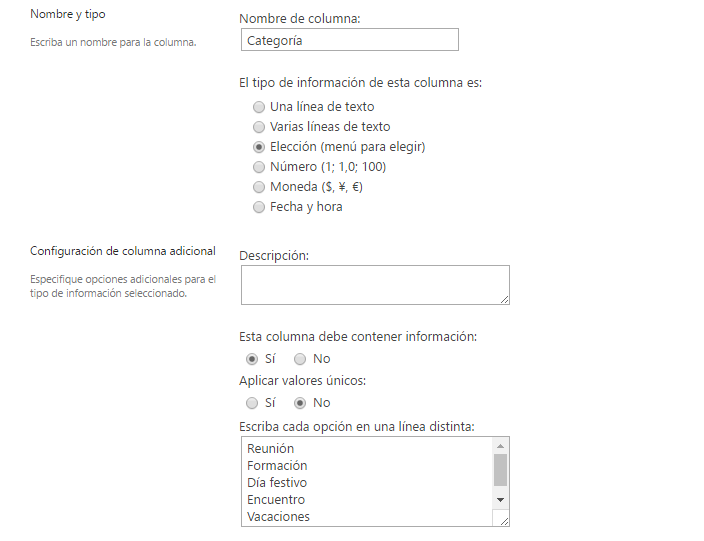Pick the 'Número (1; 1,0; 100)' type
Screen dimensions: 704x541
pyautogui.click(x=259, y=167)
